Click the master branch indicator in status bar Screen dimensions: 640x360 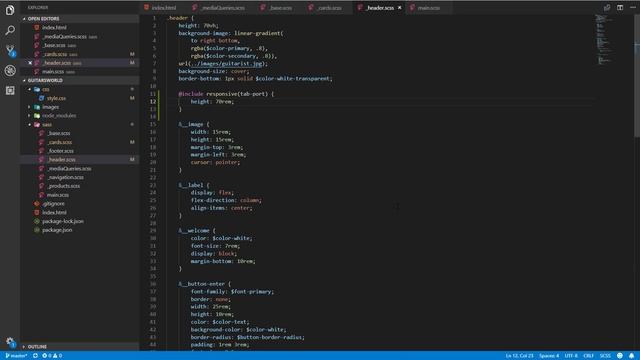click(16, 356)
